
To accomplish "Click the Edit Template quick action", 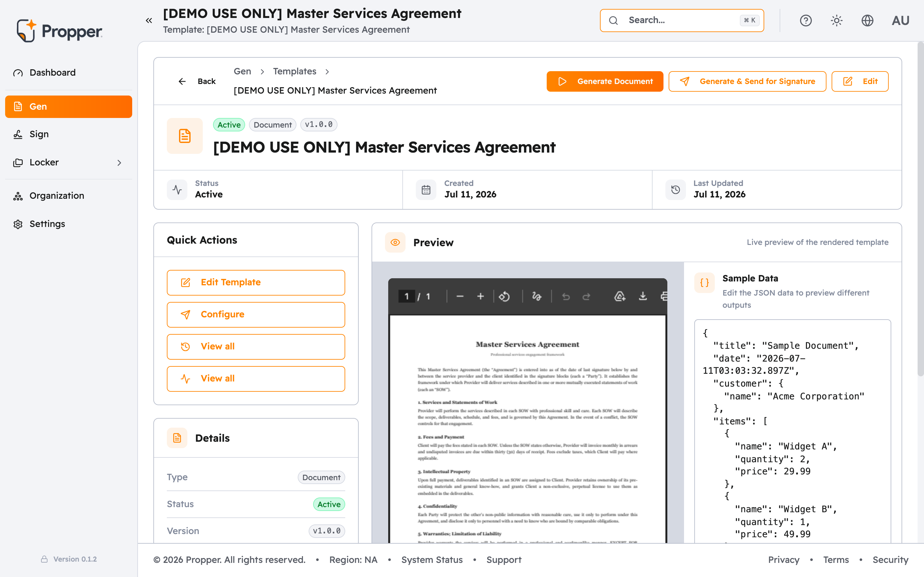I will [256, 283].
